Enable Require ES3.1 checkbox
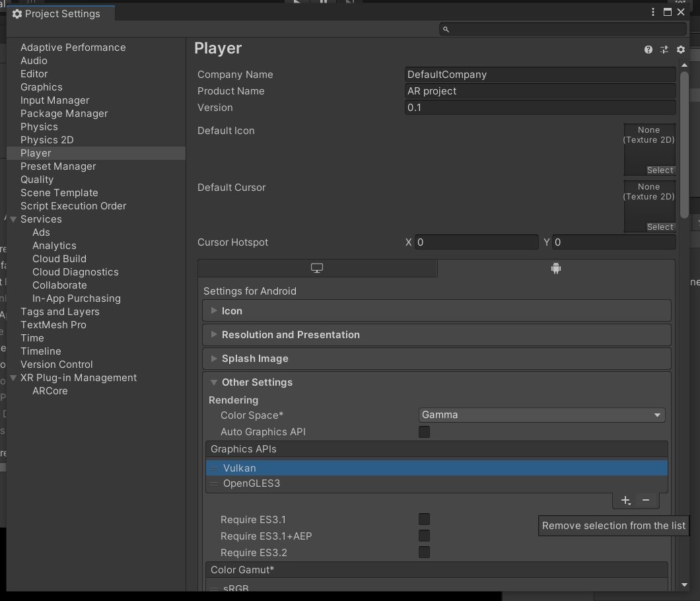Image resolution: width=700 pixels, height=601 pixels. tap(424, 519)
